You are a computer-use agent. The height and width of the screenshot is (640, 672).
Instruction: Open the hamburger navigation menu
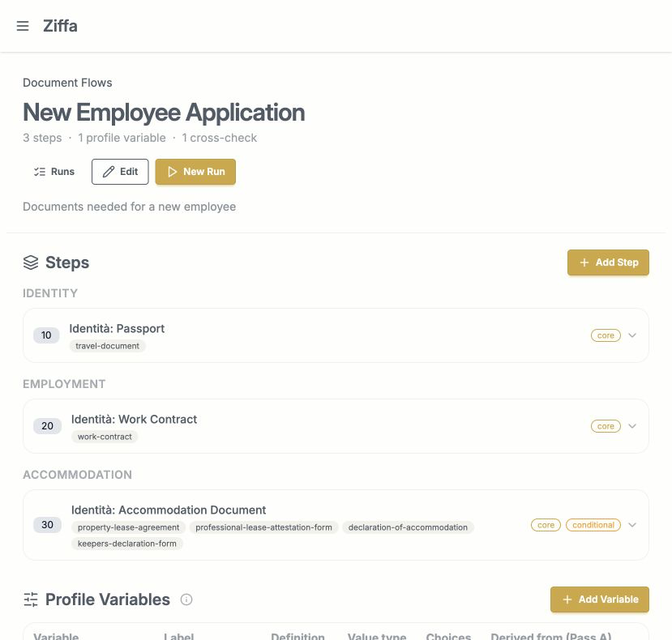point(22,26)
